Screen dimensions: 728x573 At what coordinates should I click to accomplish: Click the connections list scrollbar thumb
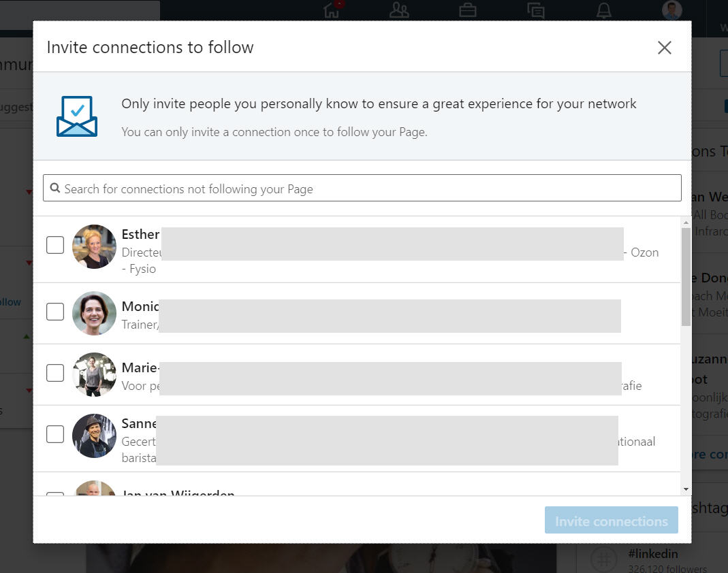686,277
